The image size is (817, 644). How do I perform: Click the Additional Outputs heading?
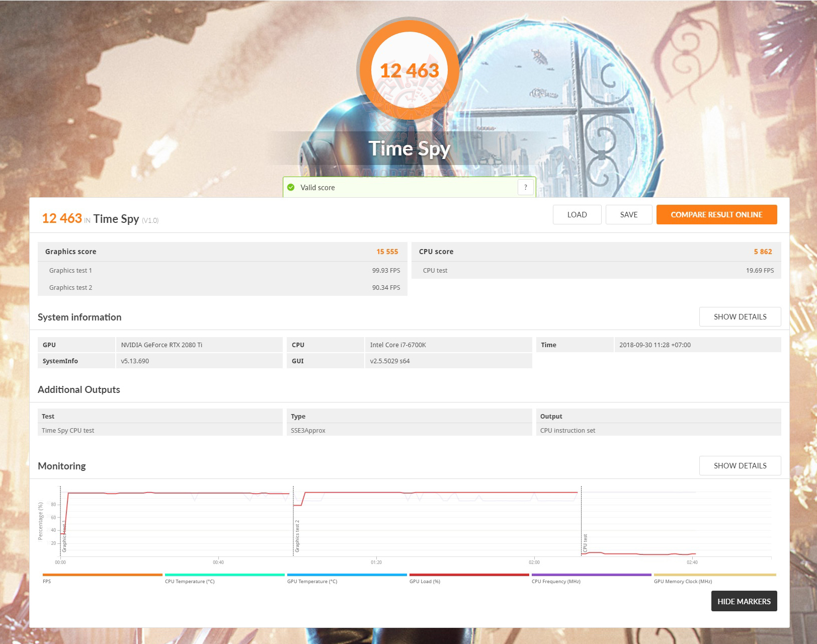(79, 389)
